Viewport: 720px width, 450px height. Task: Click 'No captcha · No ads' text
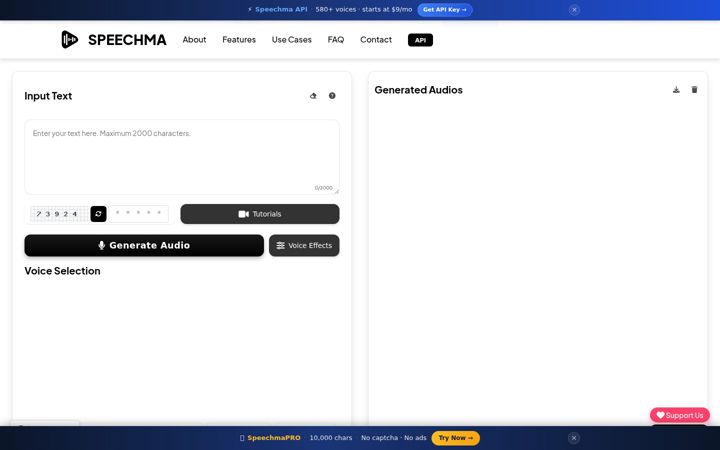click(x=394, y=438)
